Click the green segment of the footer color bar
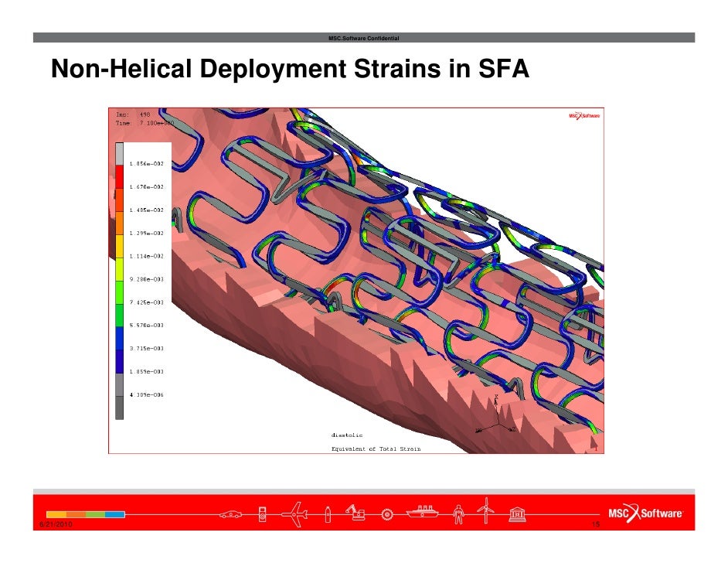 click(96, 514)
